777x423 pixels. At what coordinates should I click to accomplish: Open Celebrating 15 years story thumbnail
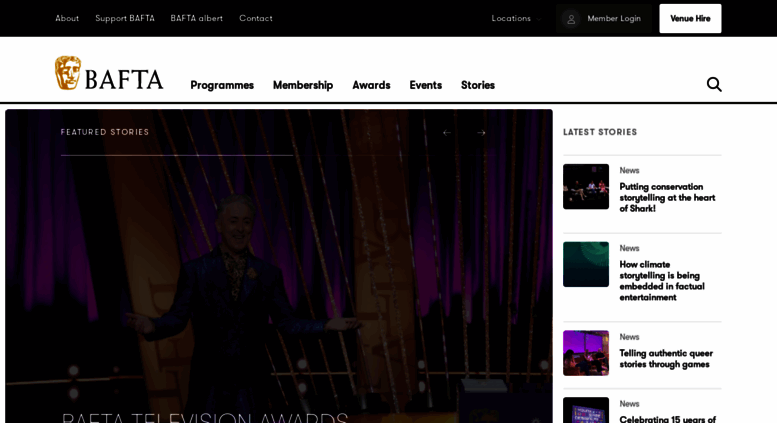pyautogui.click(x=586, y=410)
